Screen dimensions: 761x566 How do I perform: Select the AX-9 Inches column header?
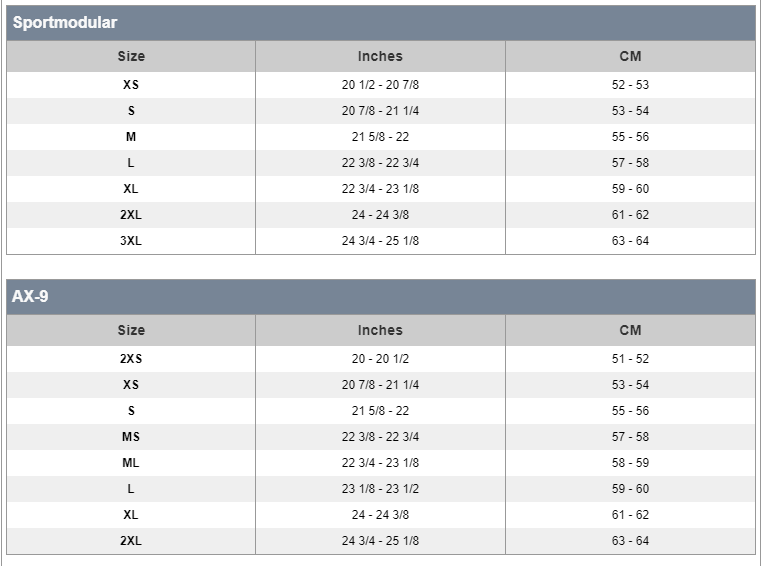pyautogui.click(x=380, y=330)
